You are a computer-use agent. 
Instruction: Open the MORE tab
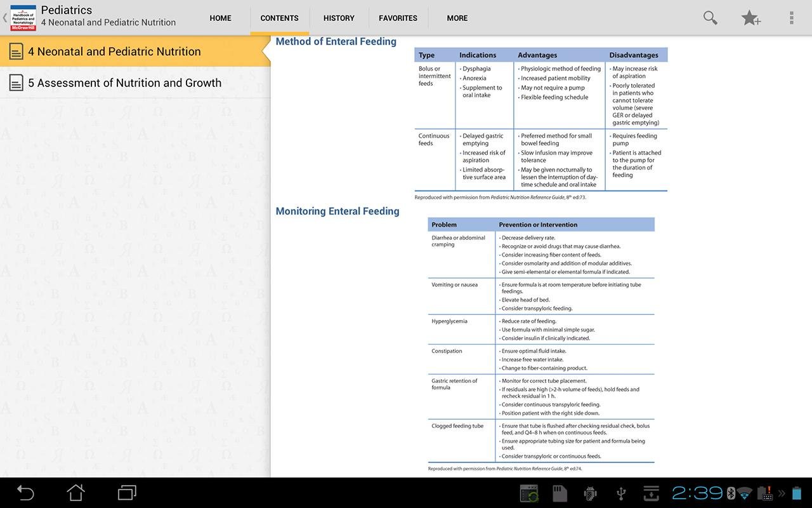(457, 18)
